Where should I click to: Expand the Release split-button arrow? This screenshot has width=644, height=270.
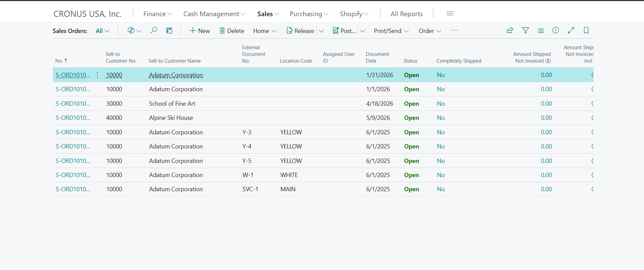tap(321, 31)
